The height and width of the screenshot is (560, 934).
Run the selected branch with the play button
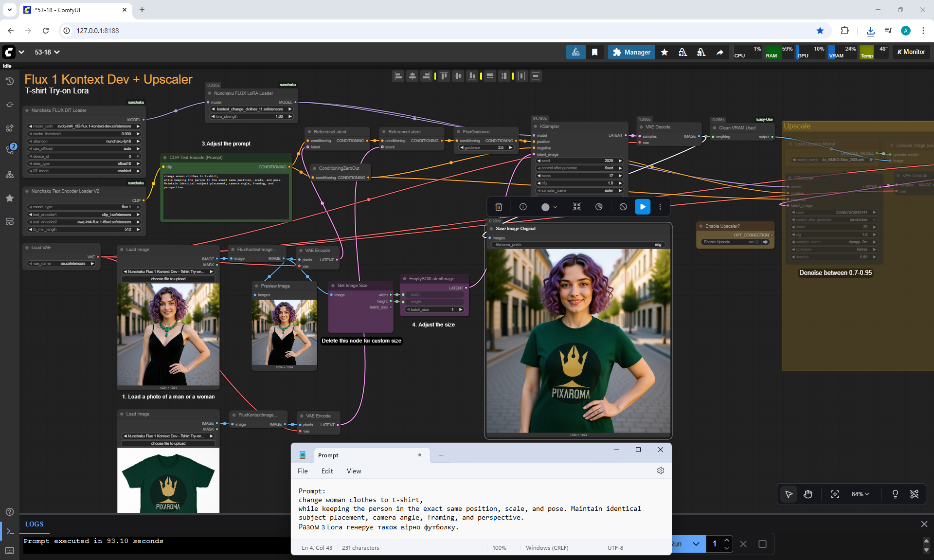click(643, 207)
